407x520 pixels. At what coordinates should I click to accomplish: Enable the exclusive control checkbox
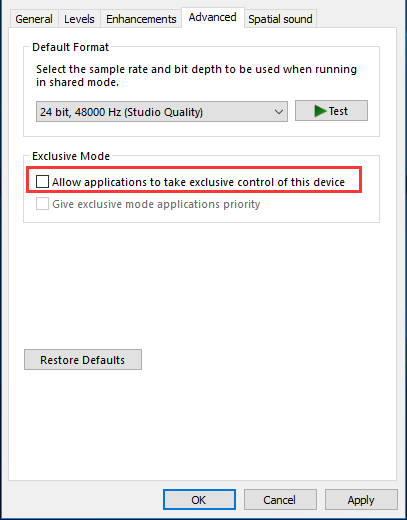tap(42, 182)
